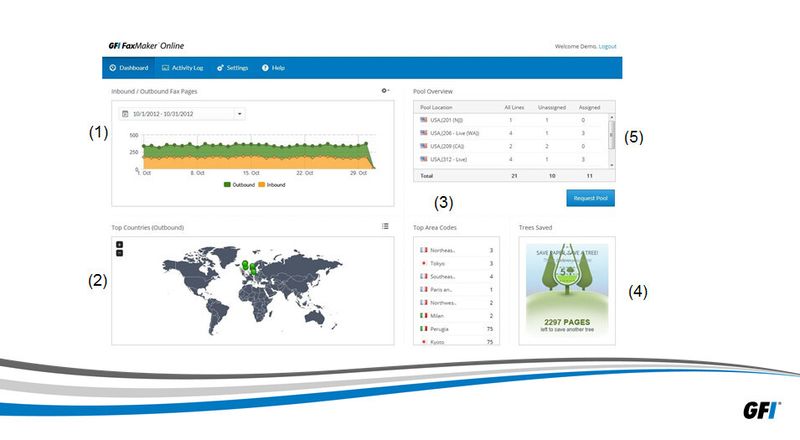
Task: Click the calendar icon in date range
Action: [x=125, y=114]
